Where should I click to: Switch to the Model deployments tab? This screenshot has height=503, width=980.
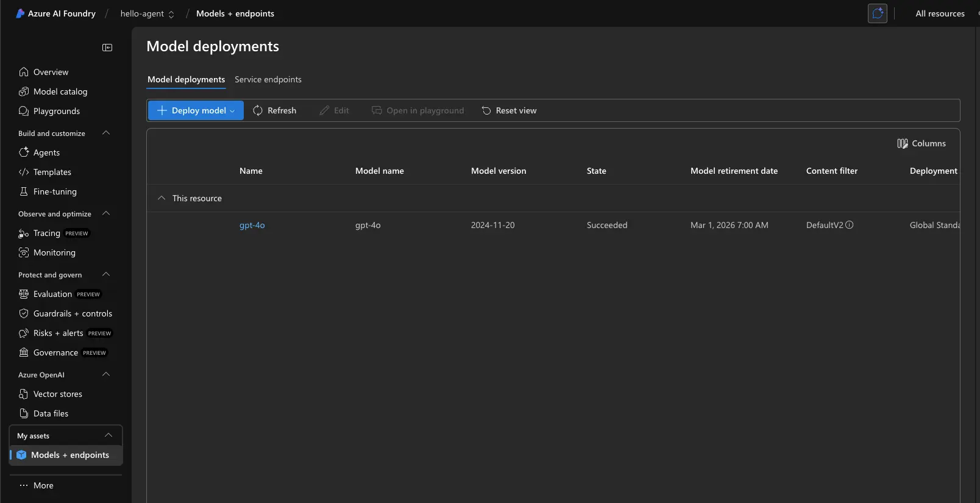(x=186, y=79)
